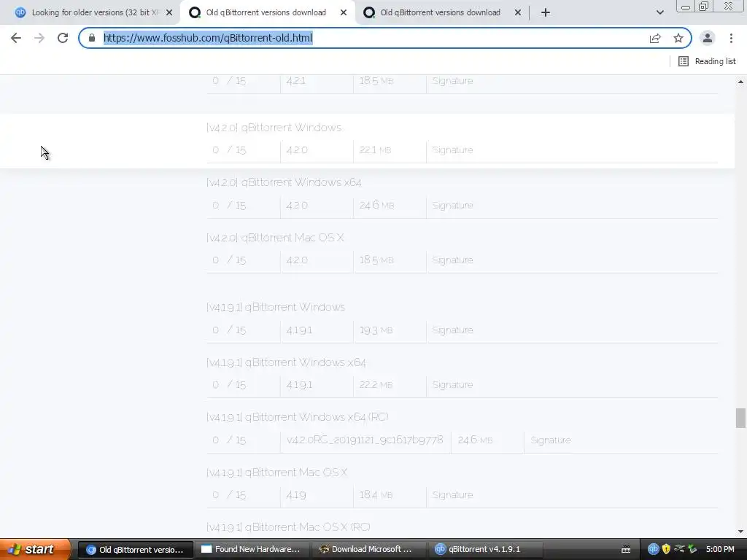
Task: Open a new browser tab
Action: [546, 12]
